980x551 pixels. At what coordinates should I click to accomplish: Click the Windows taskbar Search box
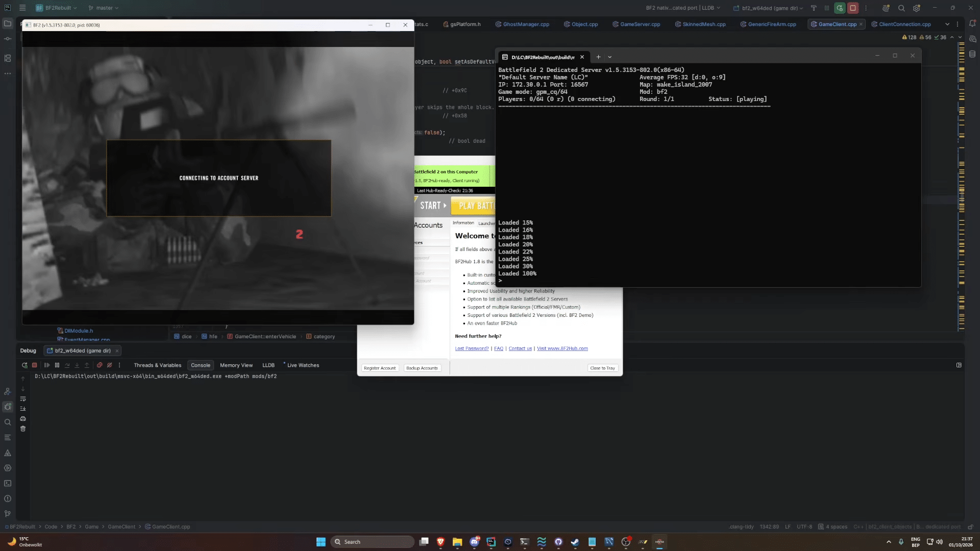point(373,542)
